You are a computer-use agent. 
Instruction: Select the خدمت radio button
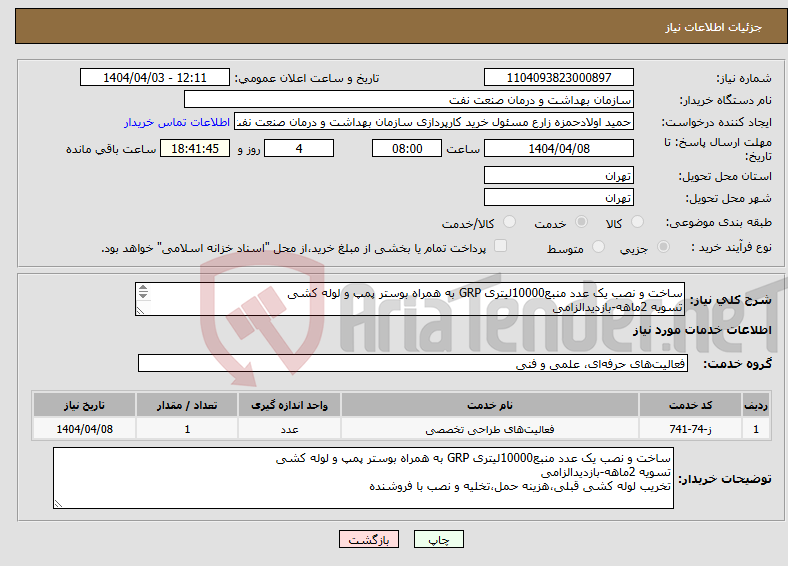click(x=581, y=222)
